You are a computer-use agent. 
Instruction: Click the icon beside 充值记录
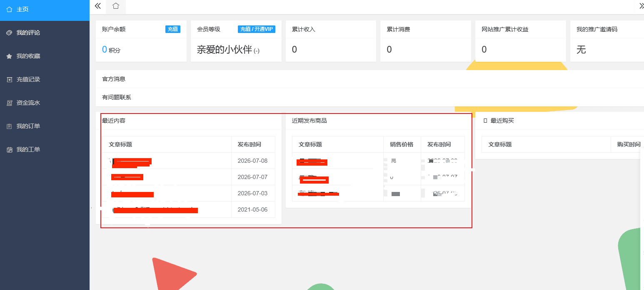(9, 79)
